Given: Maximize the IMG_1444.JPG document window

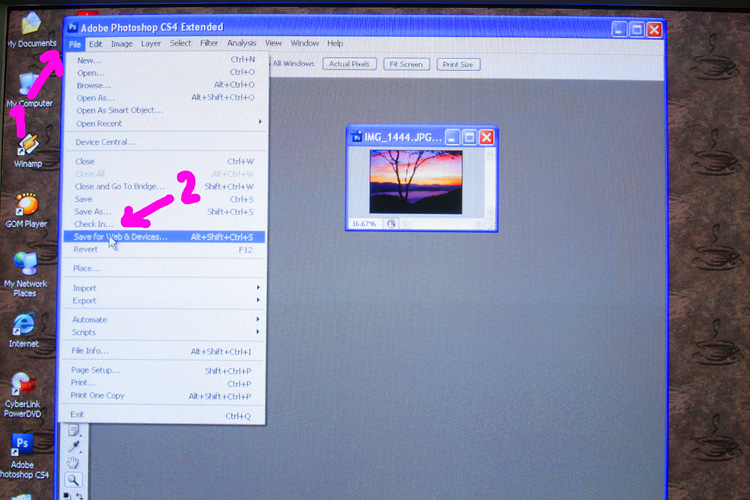Looking at the screenshot, I should click(469, 138).
